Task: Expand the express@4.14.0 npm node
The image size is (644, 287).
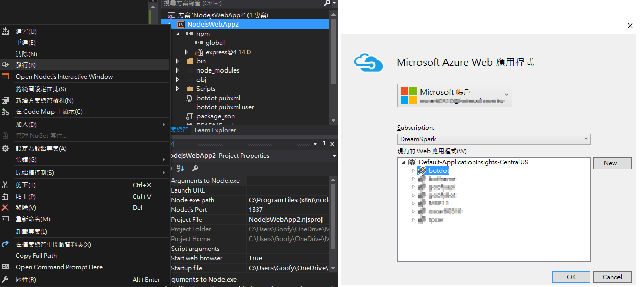Action: [x=187, y=52]
